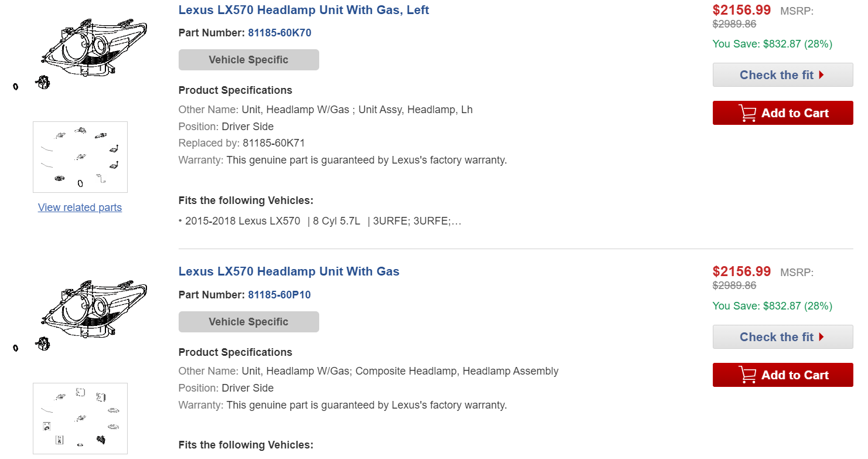Click part number 81185-60P10

coord(279,295)
